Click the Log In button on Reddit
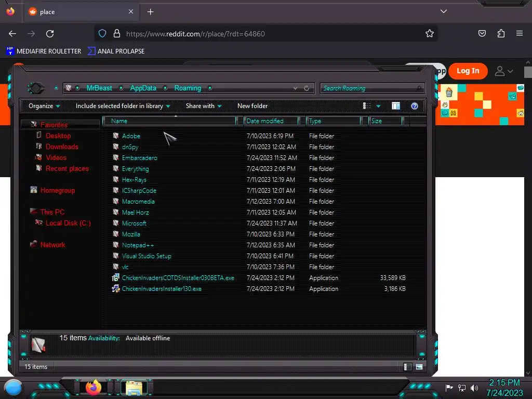Viewport: 532px width, 399px height. [468, 71]
